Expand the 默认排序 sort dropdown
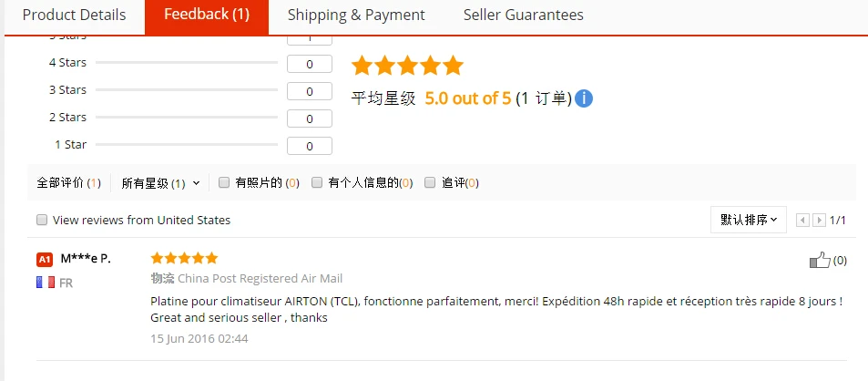This screenshot has height=381, width=868. [x=749, y=220]
